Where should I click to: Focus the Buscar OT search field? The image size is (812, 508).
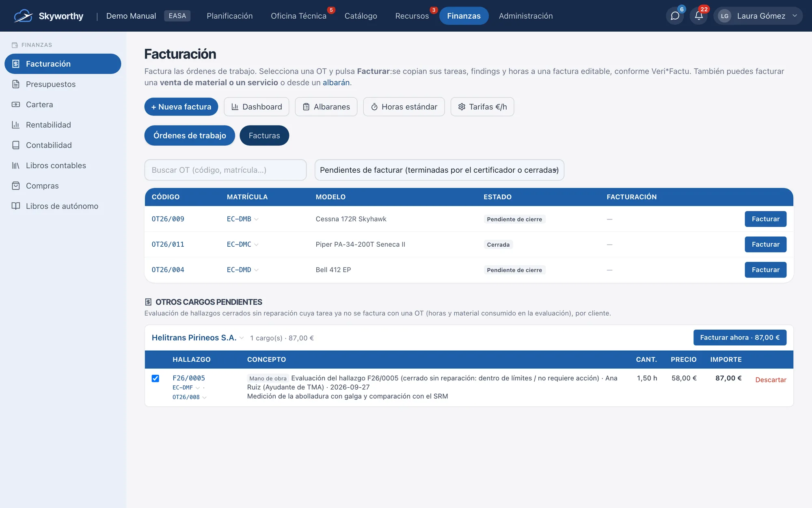click(x=225, y=170)
